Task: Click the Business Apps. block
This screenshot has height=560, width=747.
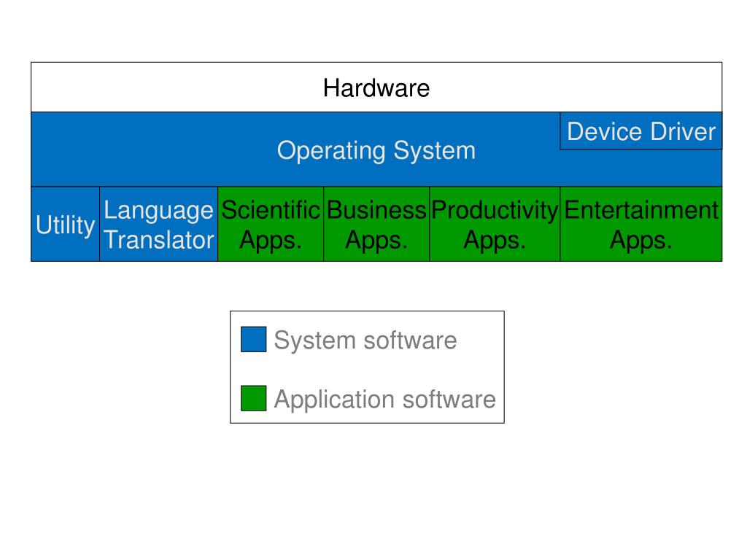Action: tap(376, 224)
